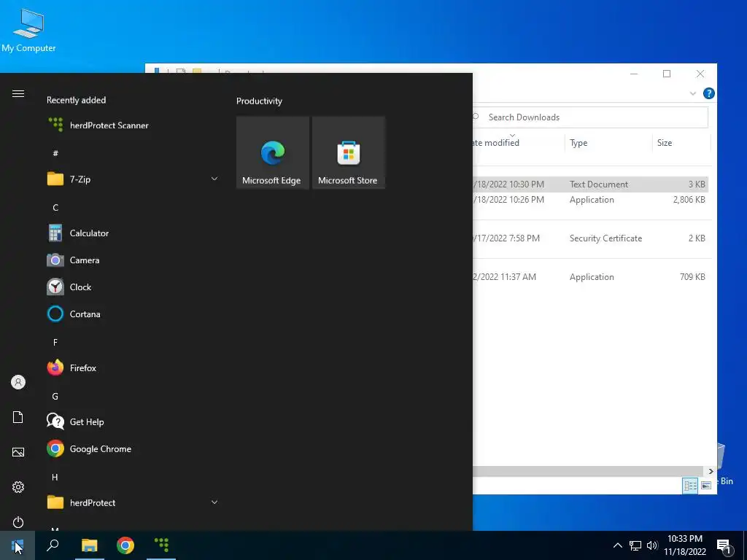The image size is (747, 560).
Task: Click the Windows Start button
Action: coord(18,545)
